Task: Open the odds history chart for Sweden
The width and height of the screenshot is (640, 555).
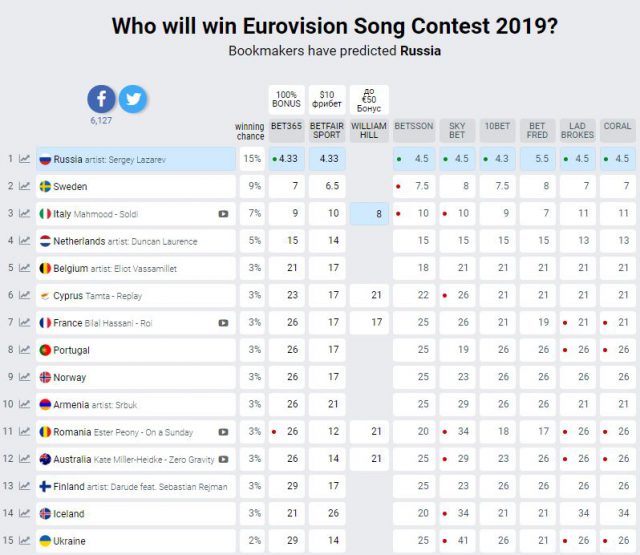Action: [24, 187]
